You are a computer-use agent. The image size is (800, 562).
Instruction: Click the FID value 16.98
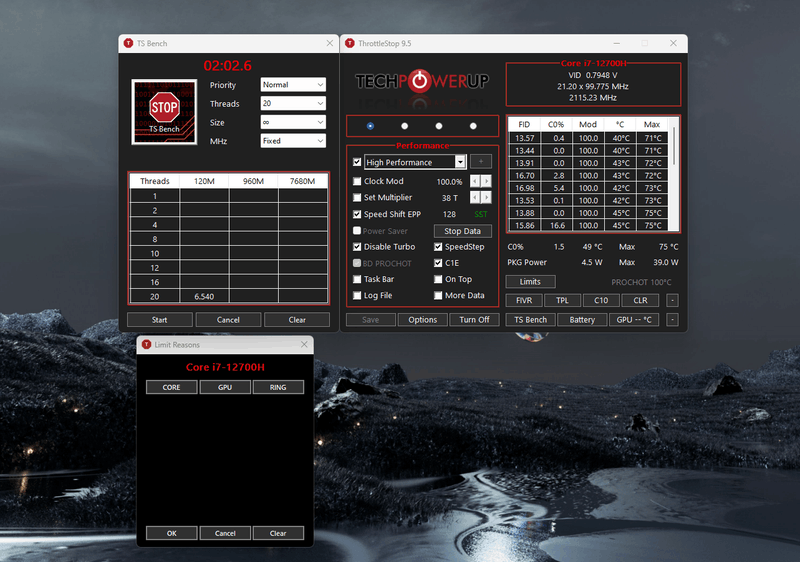coord(524,188)
